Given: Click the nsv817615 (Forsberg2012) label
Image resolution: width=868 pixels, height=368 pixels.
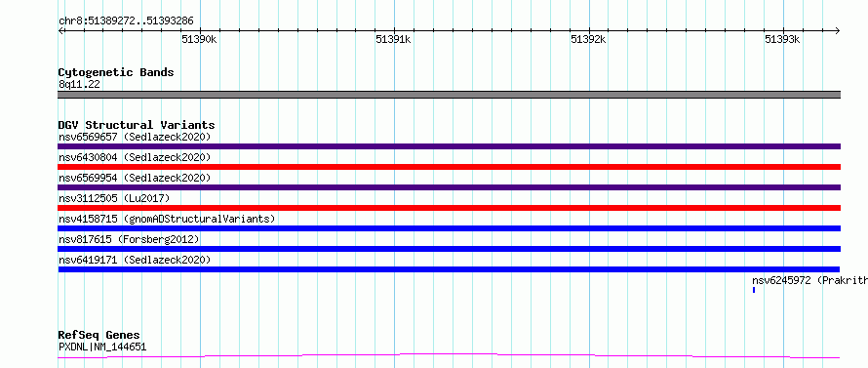Looking at the screenshot, I should tap(129, 239).
